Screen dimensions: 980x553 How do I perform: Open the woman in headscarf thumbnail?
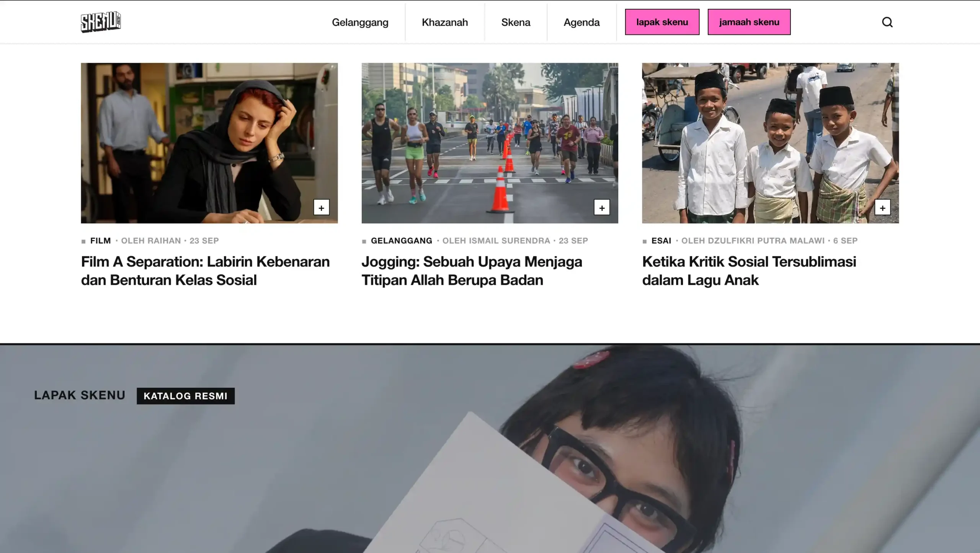(209, 143)
